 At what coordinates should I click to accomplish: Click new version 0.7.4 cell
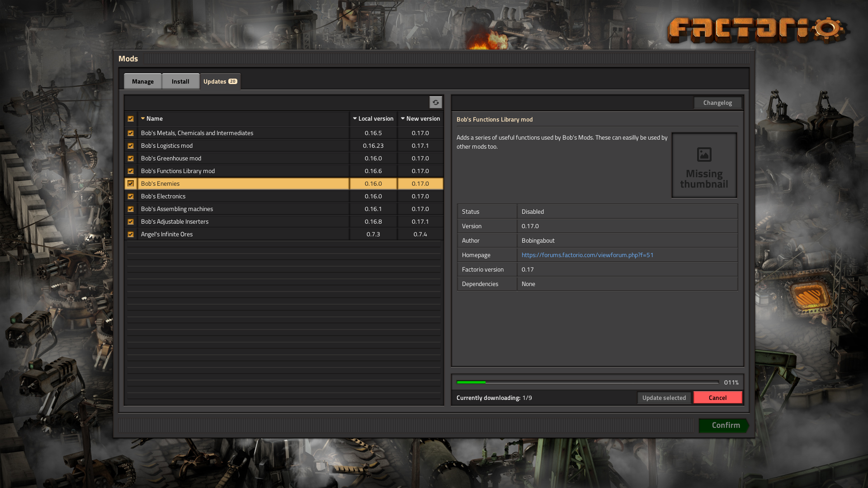pyautogui.click(x=420, y=234)
